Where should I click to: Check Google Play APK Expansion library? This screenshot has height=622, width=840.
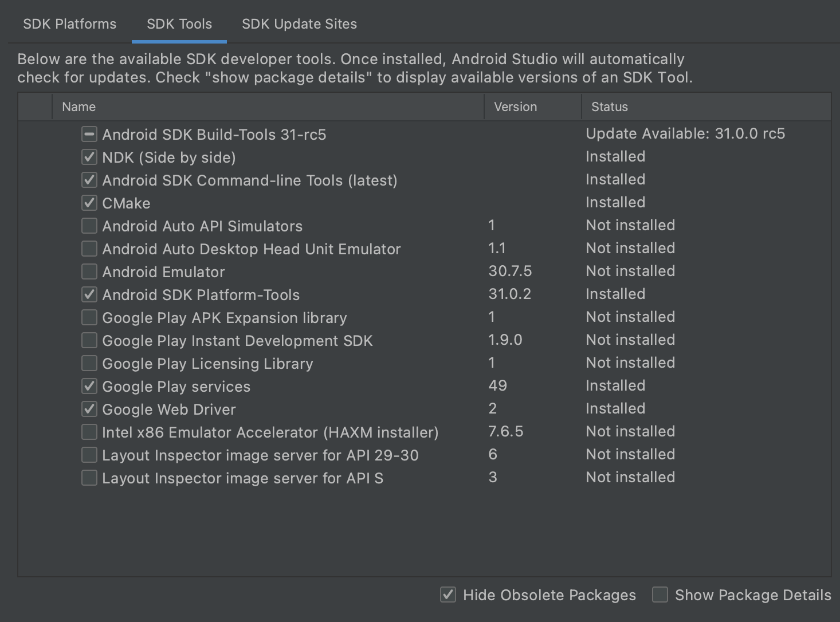coord(89,317)
